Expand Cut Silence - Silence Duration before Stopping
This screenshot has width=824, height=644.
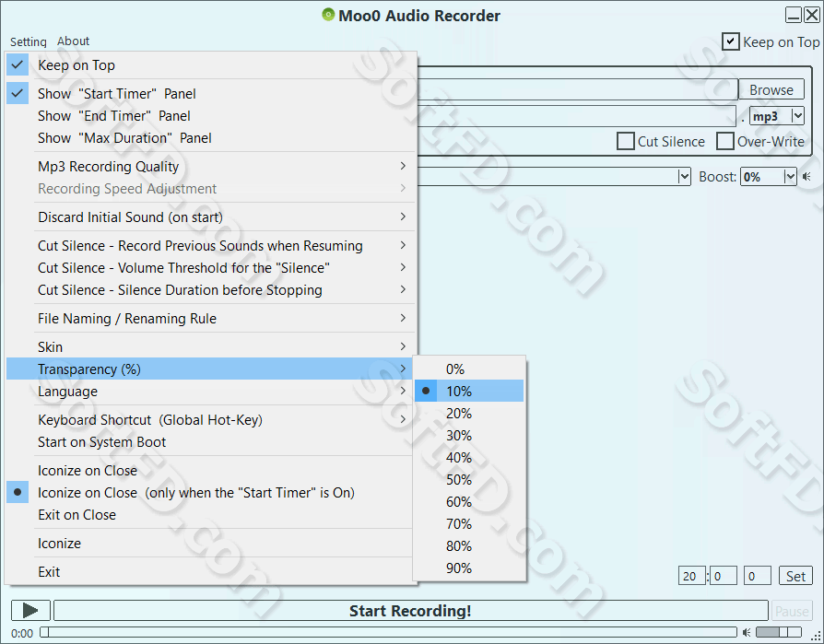click(x=211, y=289)
